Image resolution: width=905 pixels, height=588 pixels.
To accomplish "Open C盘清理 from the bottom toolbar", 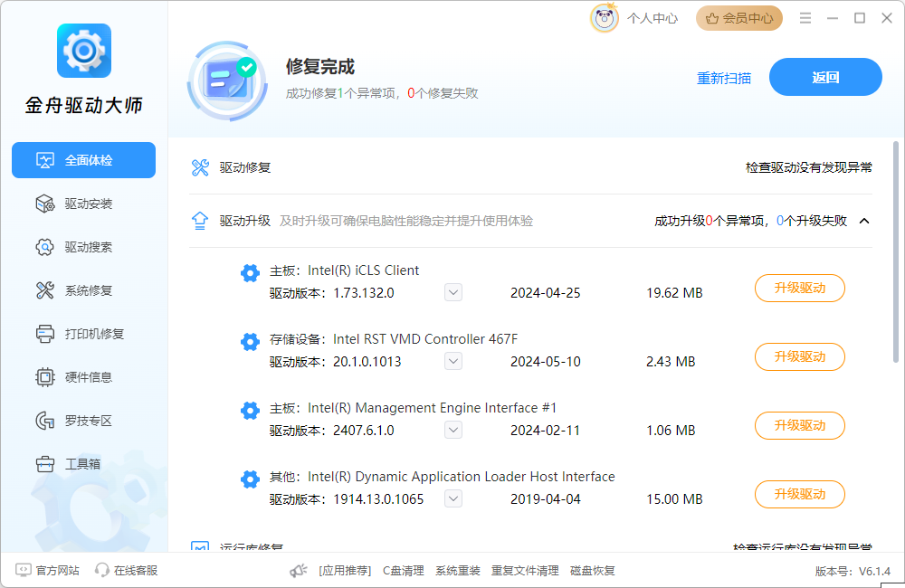I will 403,570.
